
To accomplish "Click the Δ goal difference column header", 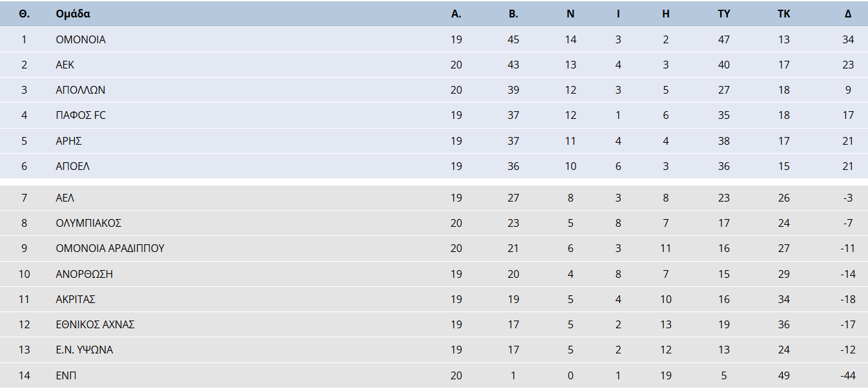I will (848, 14).
